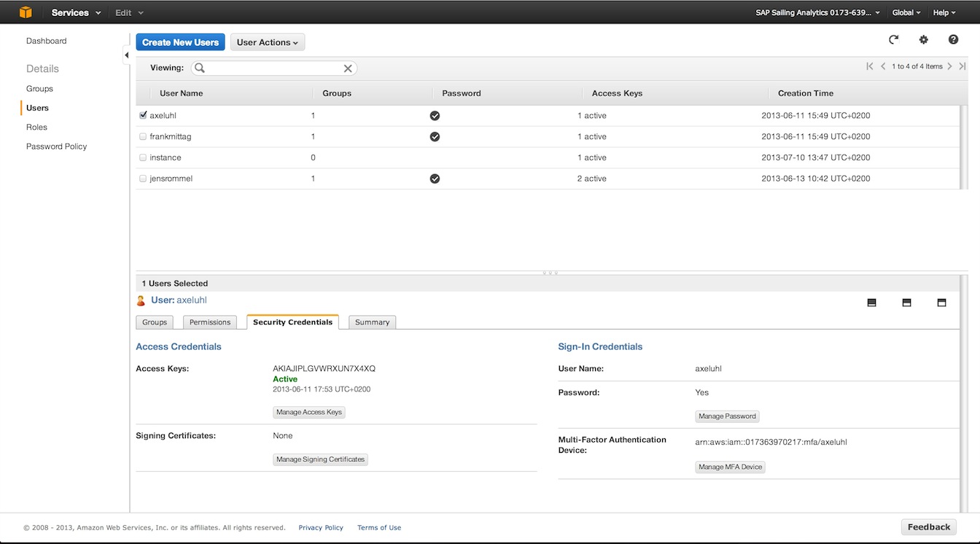Click Create New Users button
The height and width of the screenshot is (544, 980).
(180, 42)
